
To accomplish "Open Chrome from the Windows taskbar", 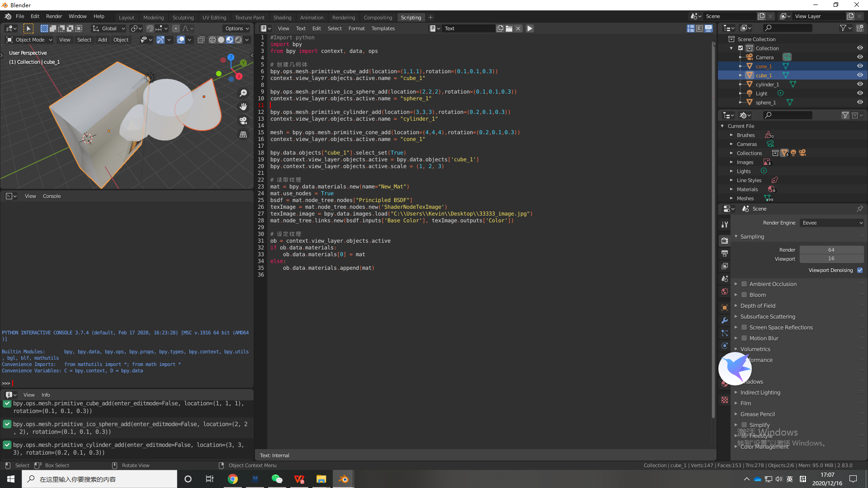I will point(233,479).
